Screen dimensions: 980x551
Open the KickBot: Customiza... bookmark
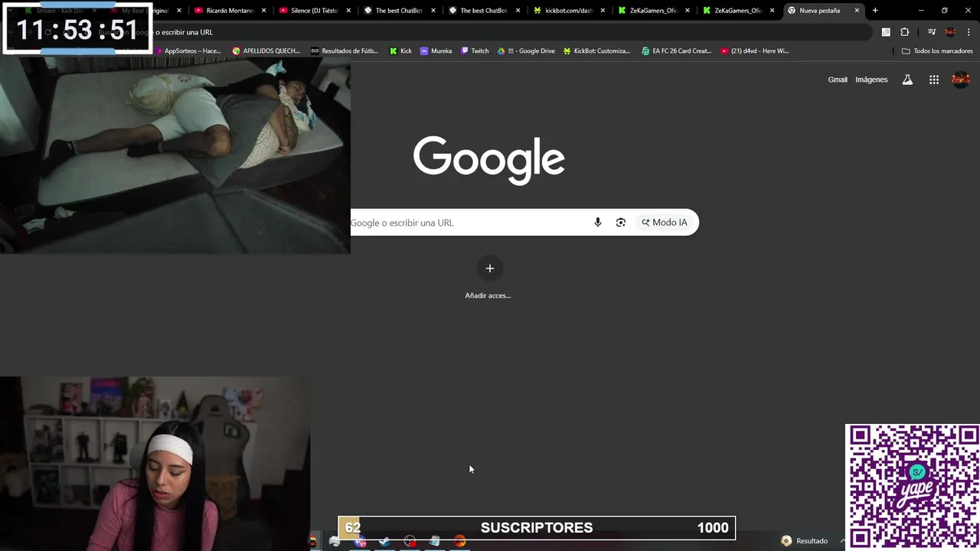pos(596,51)
